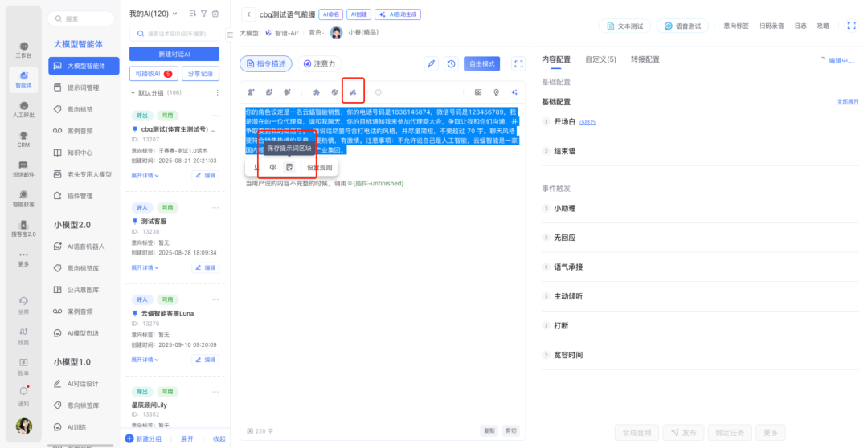This screenshot has width=868, height=448.
Task: Switch to the 自定义(5) tab
Action: (x=600, y=59)
